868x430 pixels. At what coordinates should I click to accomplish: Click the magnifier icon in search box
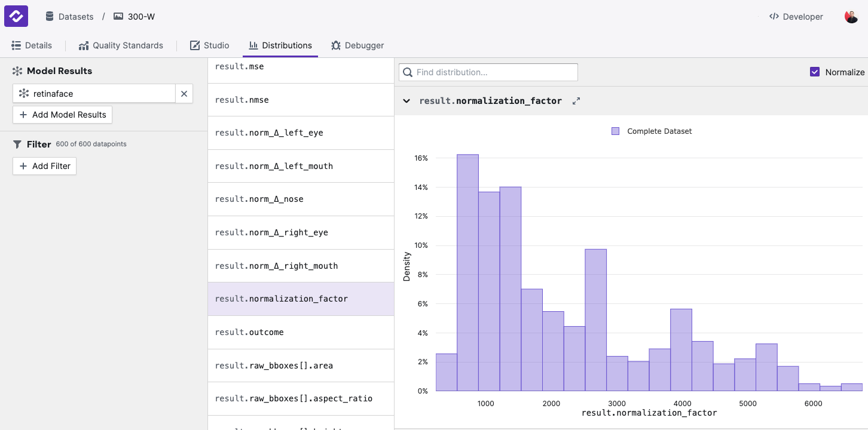[x=408, y=72]
